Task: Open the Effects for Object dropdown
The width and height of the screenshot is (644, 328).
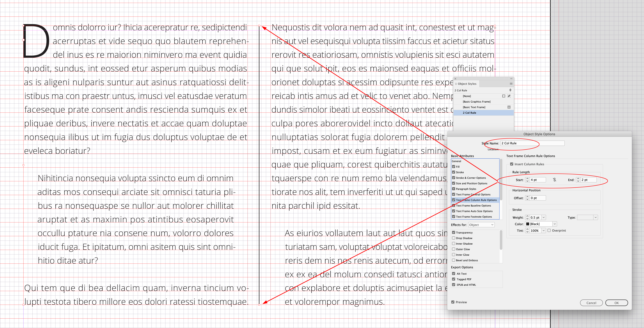Action: pos(481,225)
